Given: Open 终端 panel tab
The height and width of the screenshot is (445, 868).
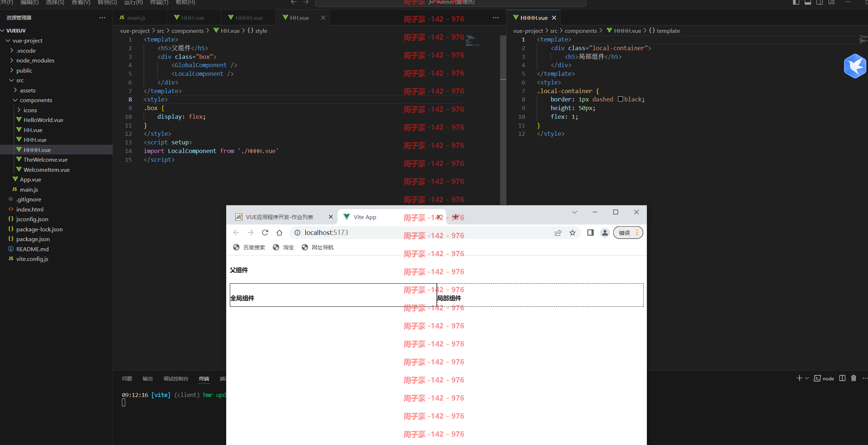Looking at the screenshot, I should tap(204, 379).
